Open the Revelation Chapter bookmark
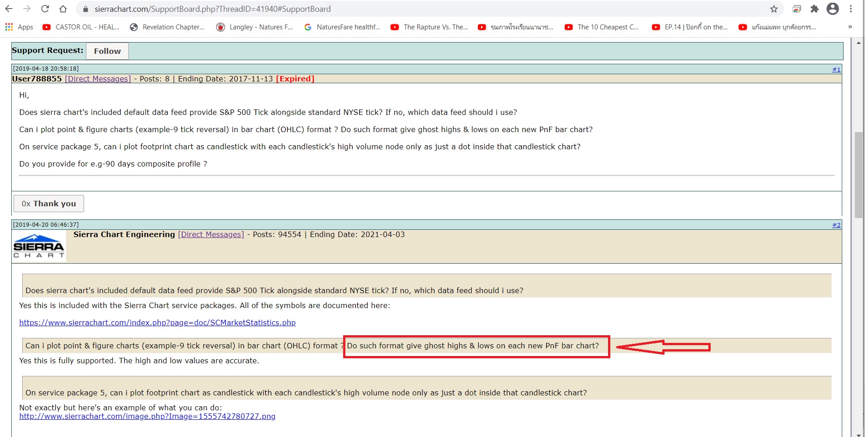868x437 pixels. [167, 27]
